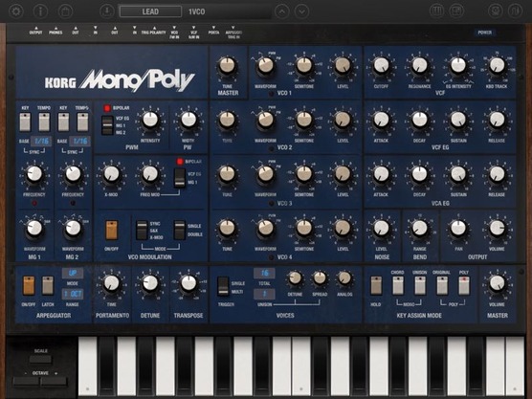Toggle the arpeggiator ON/OFF switch
This screenshot has width=532, height=399.
[x=29, y=286]
